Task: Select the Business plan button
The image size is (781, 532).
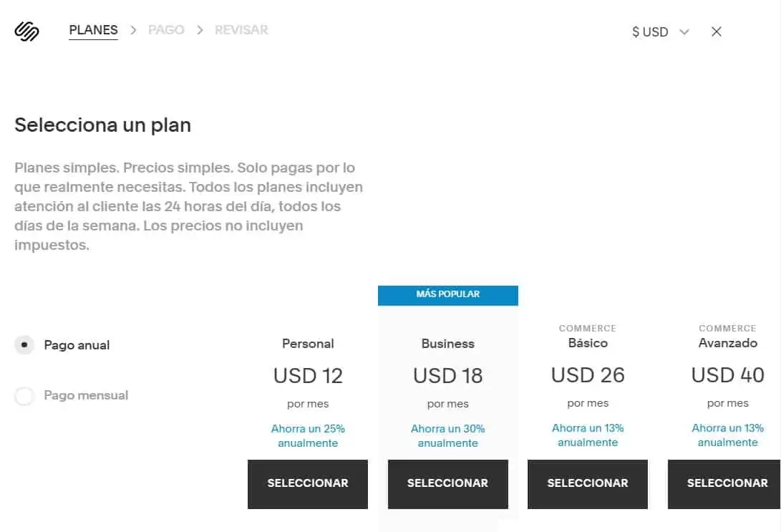Action: click(448, 484)
